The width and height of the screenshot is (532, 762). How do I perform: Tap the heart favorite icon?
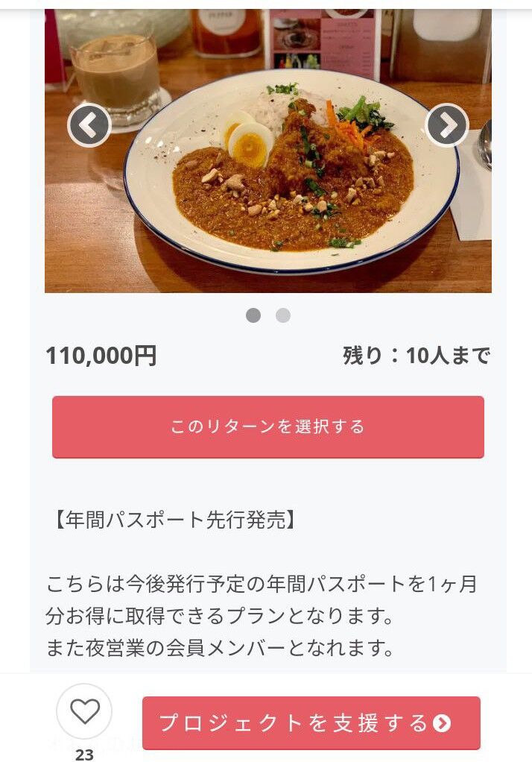point(84,711)
